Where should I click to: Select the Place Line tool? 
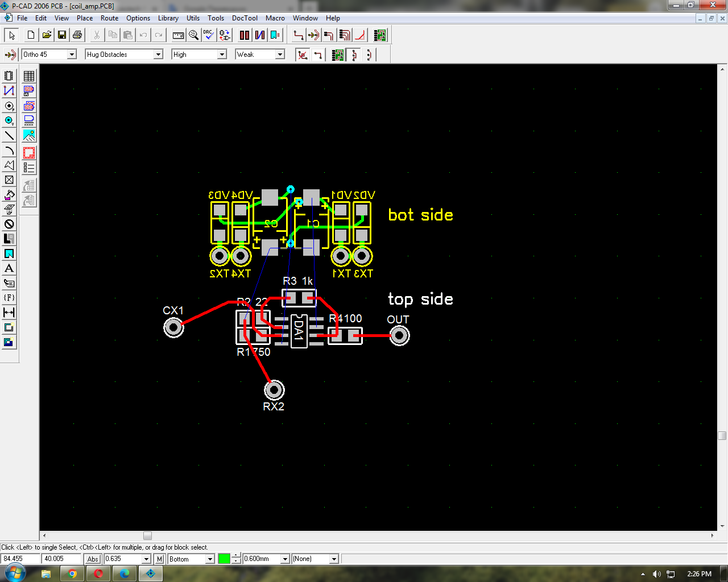[x=9, y=135]
